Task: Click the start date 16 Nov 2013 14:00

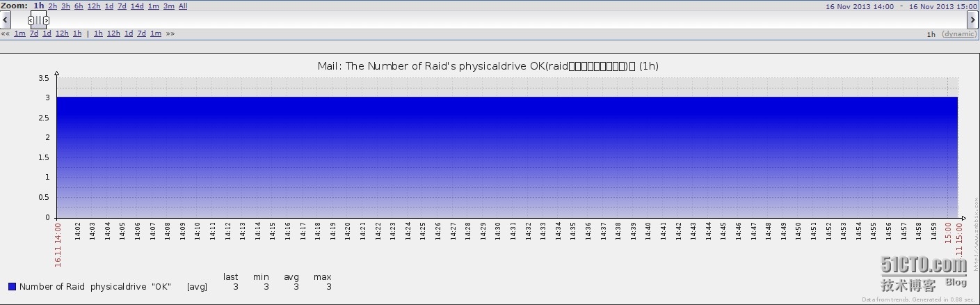Action: click(860, 6)
